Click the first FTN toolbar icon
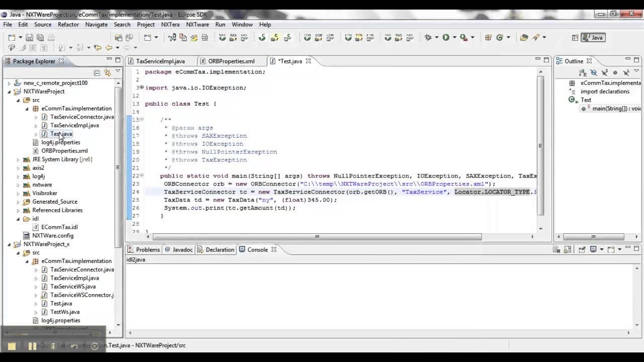This screenshot has height=362, width=644. [x=348, y=38]
